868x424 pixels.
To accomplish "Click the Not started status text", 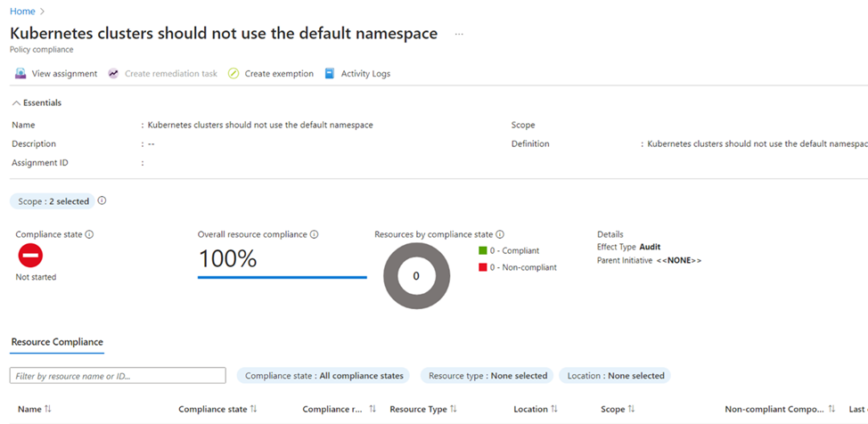I will pyautogui.click(x=36, y=277).
